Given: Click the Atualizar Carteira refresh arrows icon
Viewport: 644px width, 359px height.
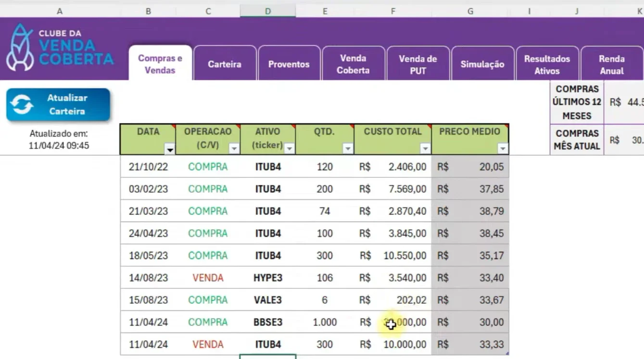Looking at the screenshot, I should click(x=22, y=105).
